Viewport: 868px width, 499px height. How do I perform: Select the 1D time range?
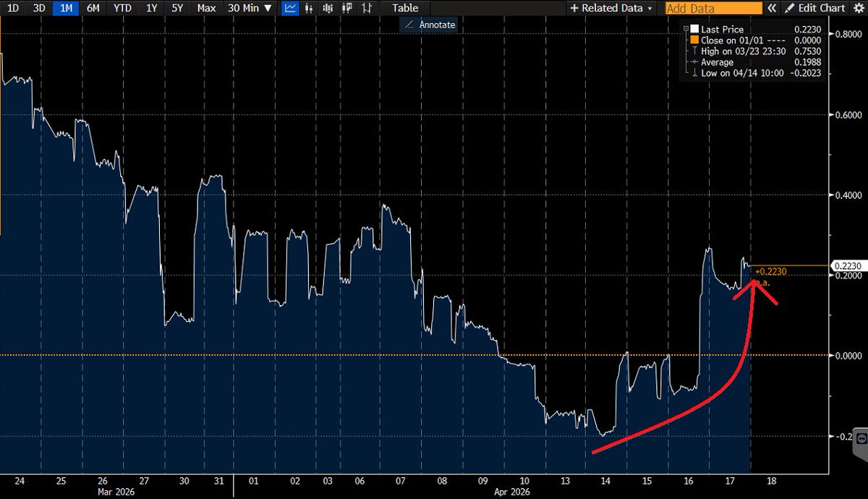(13, 8)
